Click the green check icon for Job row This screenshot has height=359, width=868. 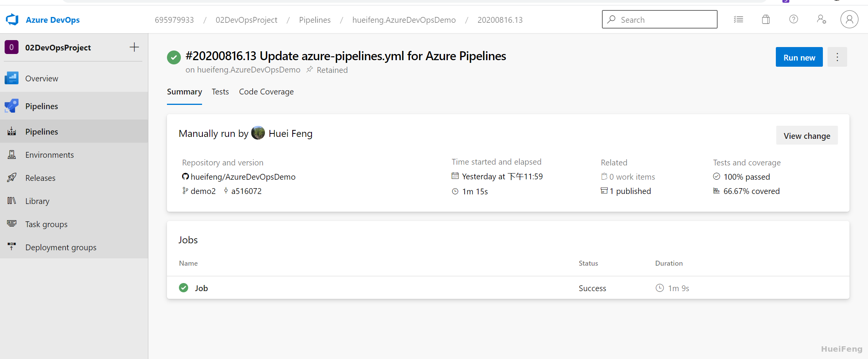[184, 288]
